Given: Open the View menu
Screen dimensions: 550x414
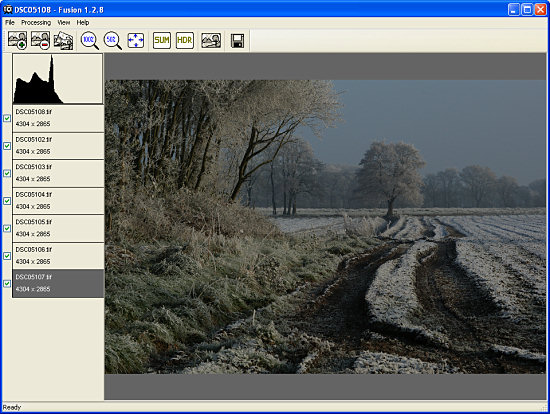Looking at the screenshot, I should pos(63,22).
